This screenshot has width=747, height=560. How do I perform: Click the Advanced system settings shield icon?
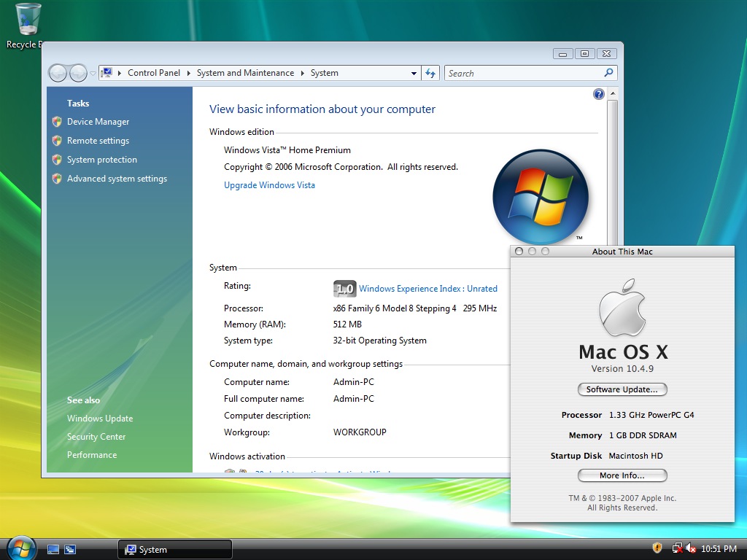coord(57,179)
